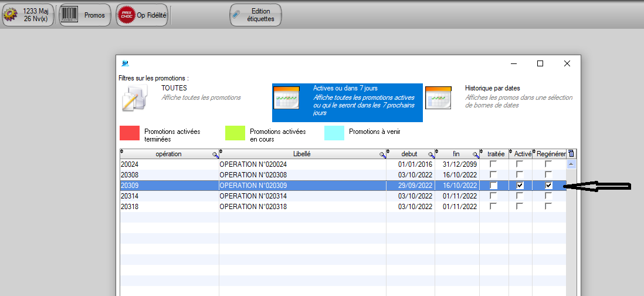
Task: Open Op Fidélité via the Prix Choc icon
Action: (x=125, y=15)
